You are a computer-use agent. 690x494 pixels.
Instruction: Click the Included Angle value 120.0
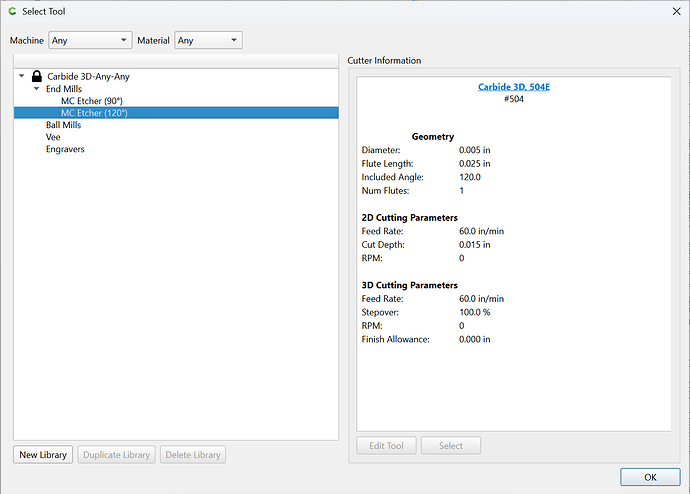click(x=470, y=177)
